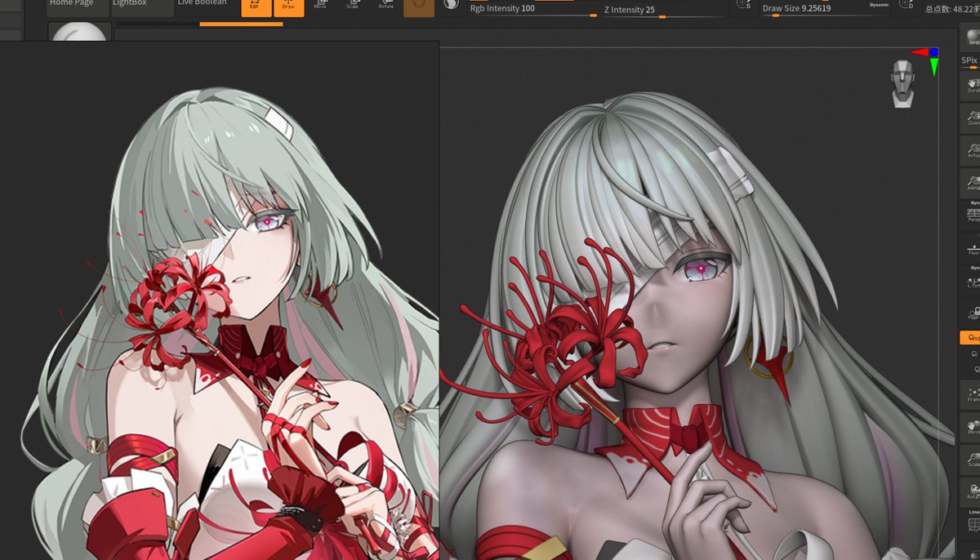Select the Rotate transform tool

coord(385,6)
